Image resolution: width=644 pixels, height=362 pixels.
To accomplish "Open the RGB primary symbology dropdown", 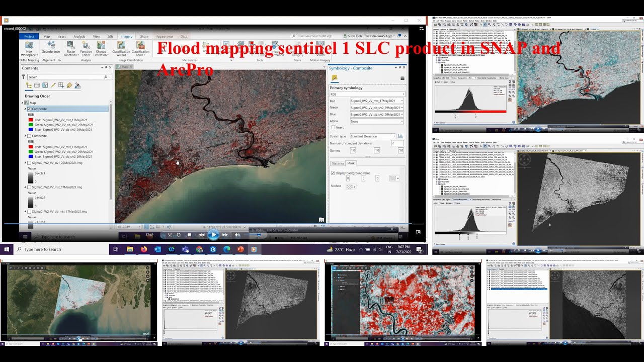I will click(367, 94).
